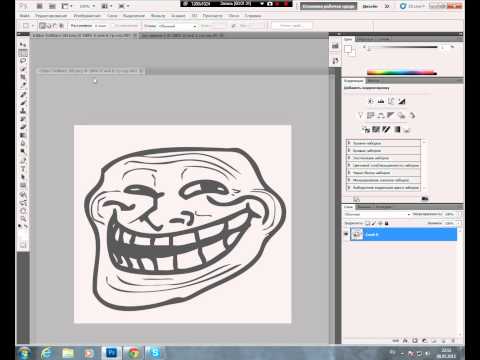Toggle lock position
The height and width of the screenshot is (360, 480).
point(380,223)
